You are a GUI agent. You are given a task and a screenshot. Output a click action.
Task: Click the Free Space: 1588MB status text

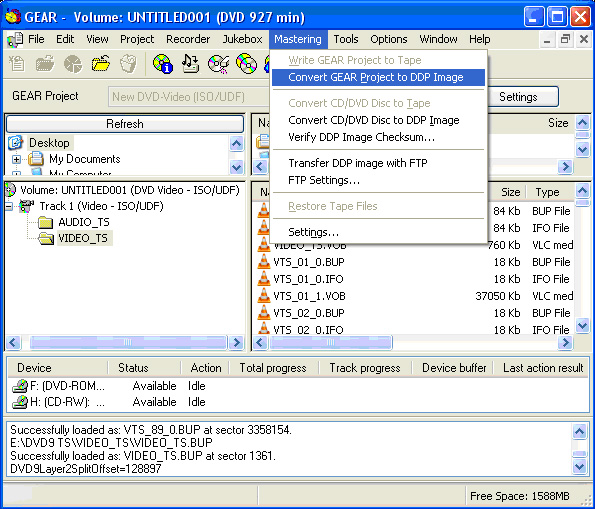[519, 496]
